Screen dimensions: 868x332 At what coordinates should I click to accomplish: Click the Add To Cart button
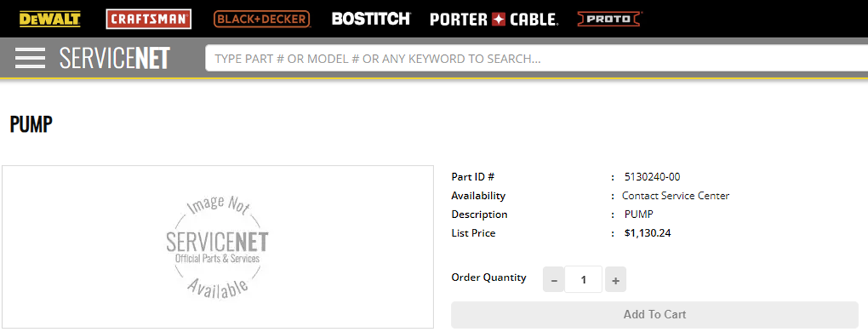tap(655, 315)
